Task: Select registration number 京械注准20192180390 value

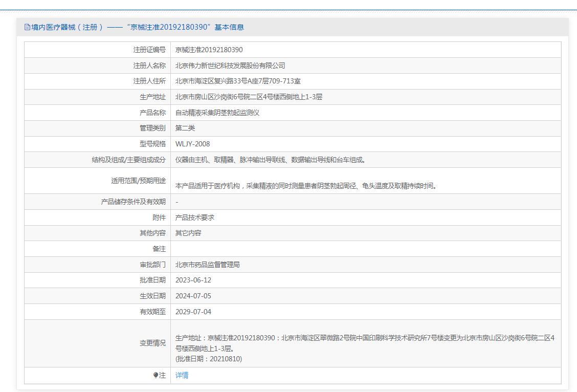Action: pyautogui.click(x=209, y=50)
